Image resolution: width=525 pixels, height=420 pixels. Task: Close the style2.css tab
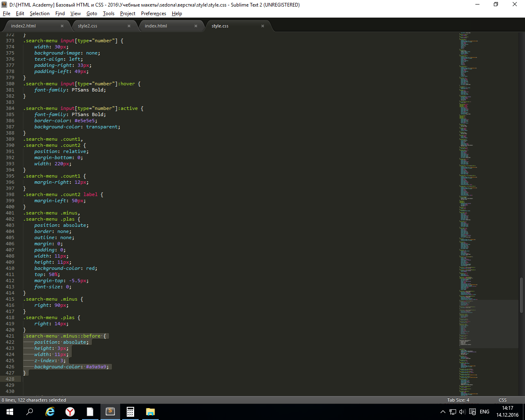pyautogui.click(x=129, y=26)
